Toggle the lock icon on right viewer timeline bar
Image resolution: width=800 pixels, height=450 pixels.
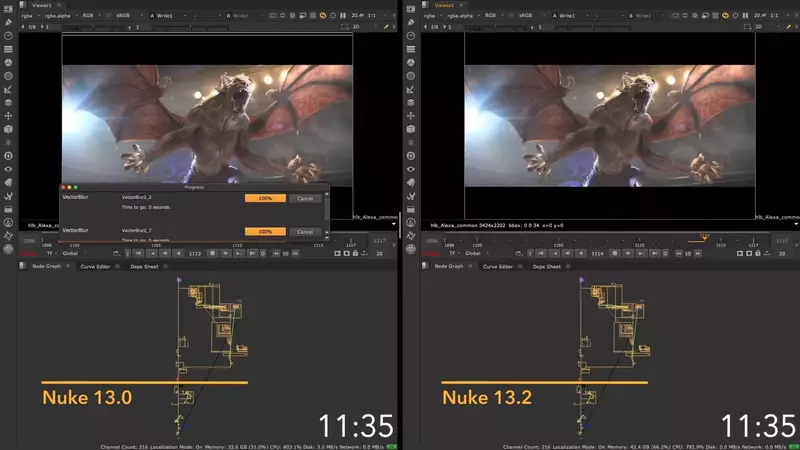tap(758, 253)
